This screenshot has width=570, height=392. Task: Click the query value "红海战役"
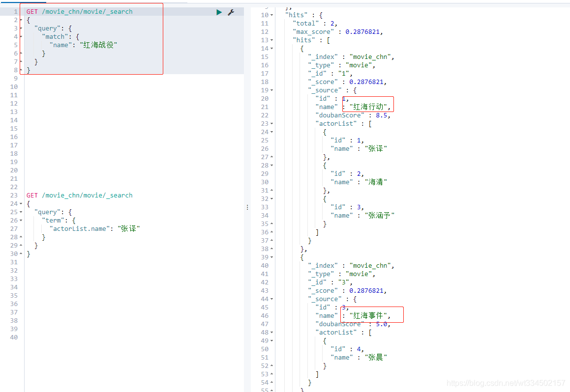point(98,45)
